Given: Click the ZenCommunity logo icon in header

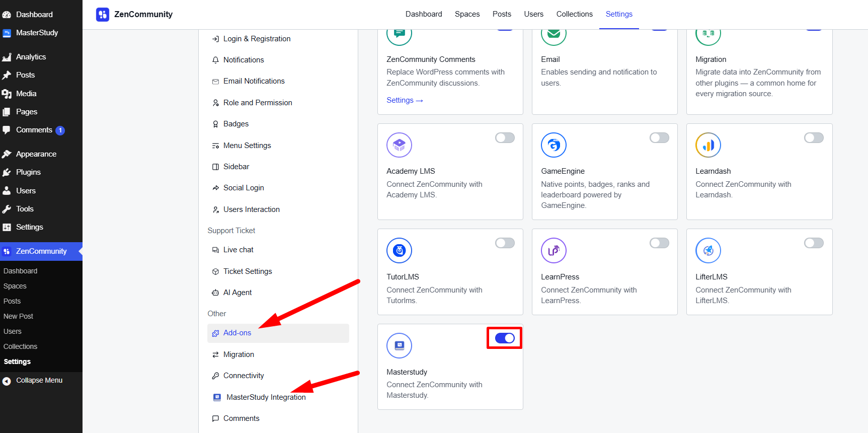Looking at the screenshot, I should (x=103, y=14).
